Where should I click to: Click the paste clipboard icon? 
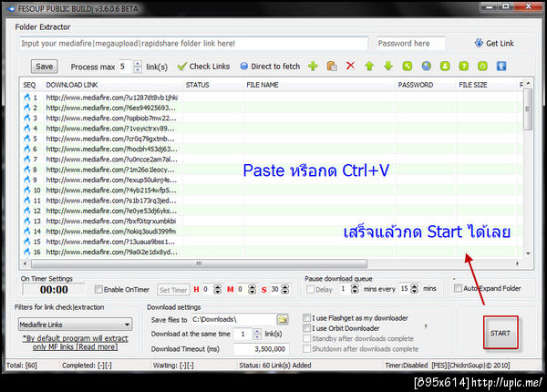[332, 66]
